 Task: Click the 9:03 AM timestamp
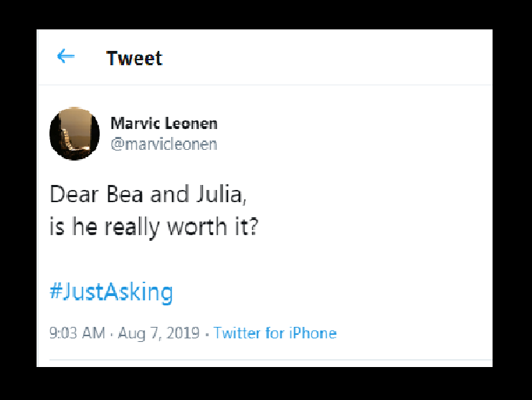click(x=77, y=333)
